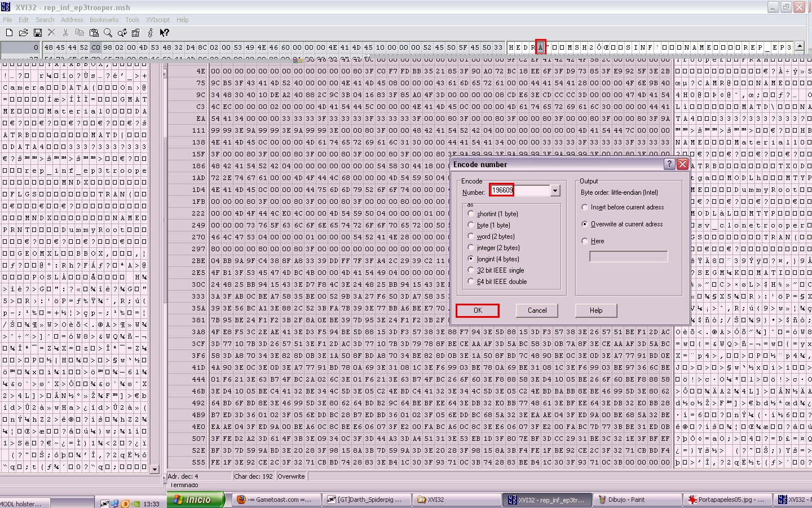The image size is (812, 508).
Task: Click offset label '444' in address column
Action: pyautogui.click(x=198, y=379)
